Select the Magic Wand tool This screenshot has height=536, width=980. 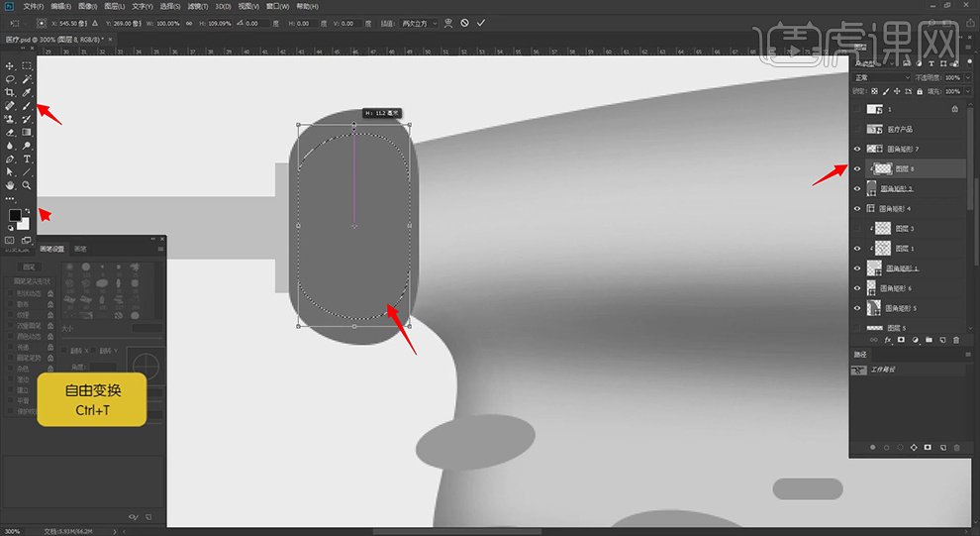(x=27, y=79)
